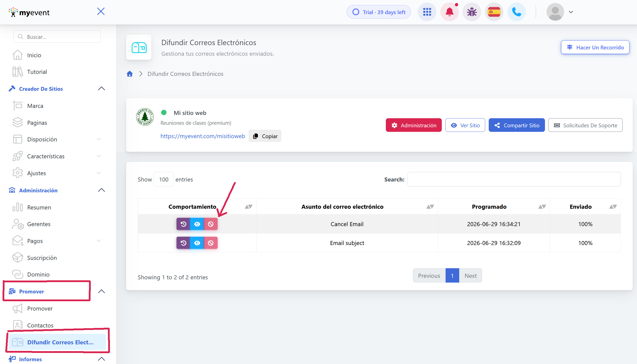Open Paginas in the sidebar
This screenshot has width=637, height=364.
click(37, 123)
